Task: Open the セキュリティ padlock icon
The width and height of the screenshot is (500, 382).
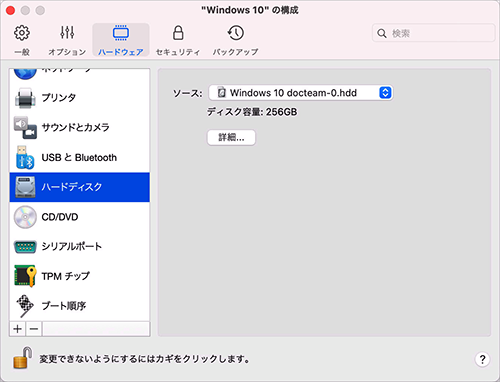Action: pos(178,33)
